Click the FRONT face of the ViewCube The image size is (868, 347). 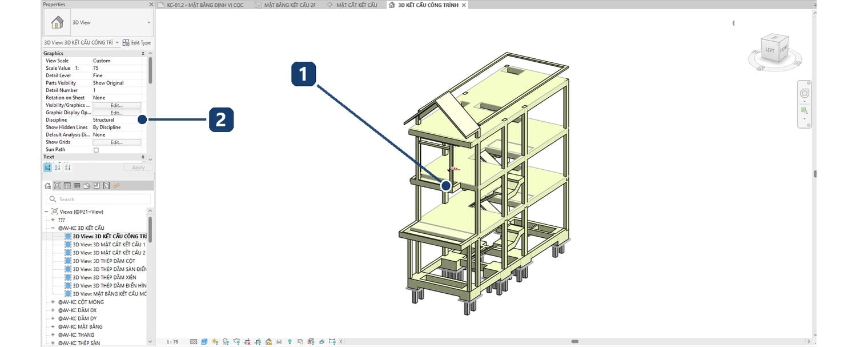pos(784,49)
